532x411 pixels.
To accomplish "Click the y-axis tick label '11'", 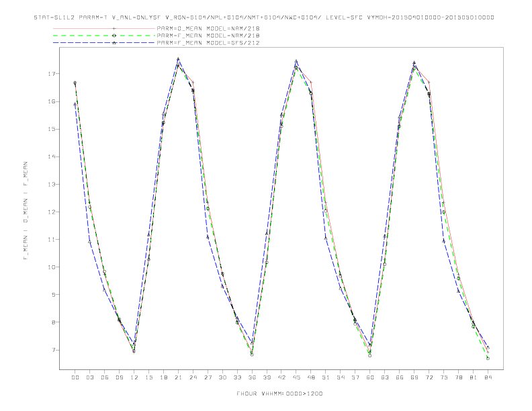I will tap(51, 239).
